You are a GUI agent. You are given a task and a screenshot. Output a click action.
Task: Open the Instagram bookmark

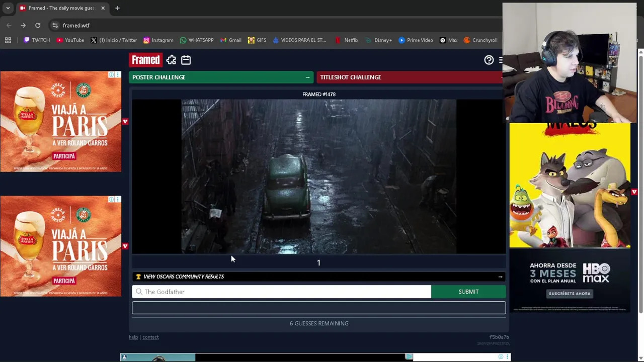158,40
